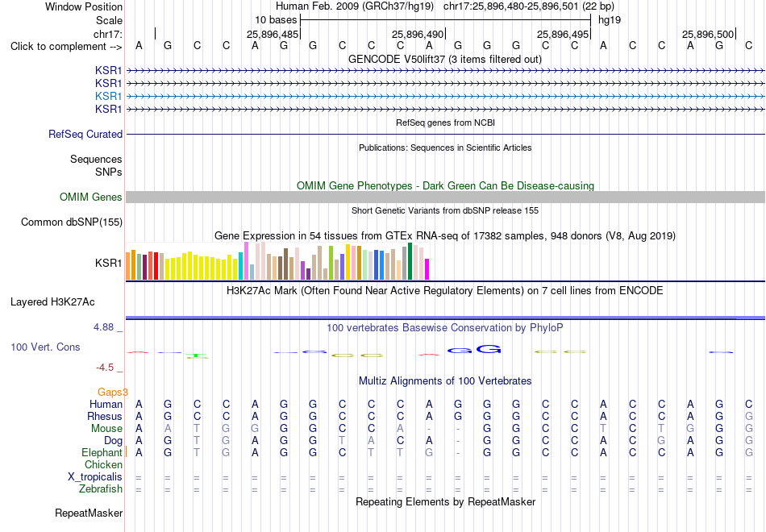Select the Chicken alignment row label
The image size is (766, 532).
click(103, 464)
